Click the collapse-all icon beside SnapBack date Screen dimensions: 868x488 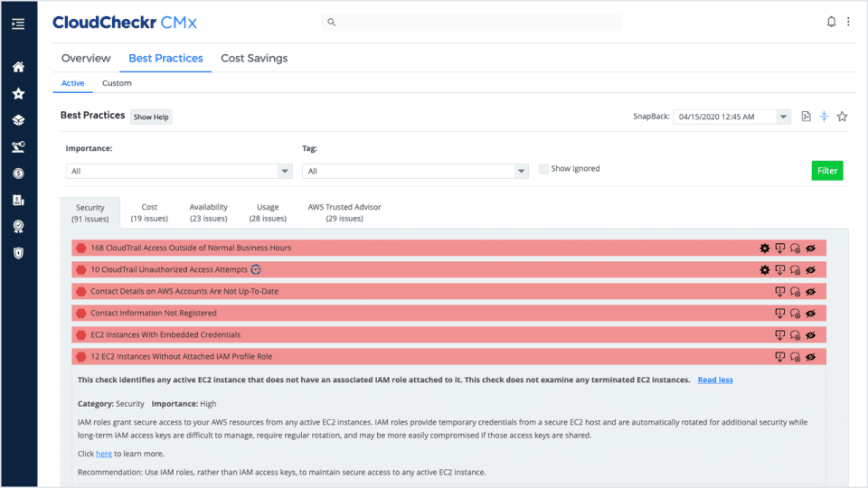[825, 117]
